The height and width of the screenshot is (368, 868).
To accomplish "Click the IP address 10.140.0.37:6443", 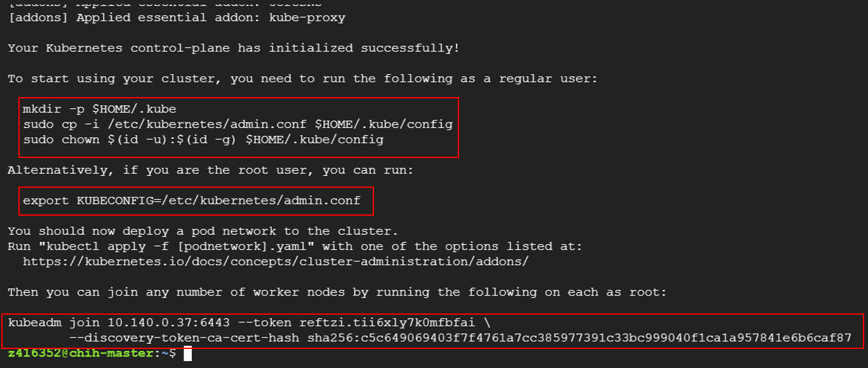I will coord(168,322).
